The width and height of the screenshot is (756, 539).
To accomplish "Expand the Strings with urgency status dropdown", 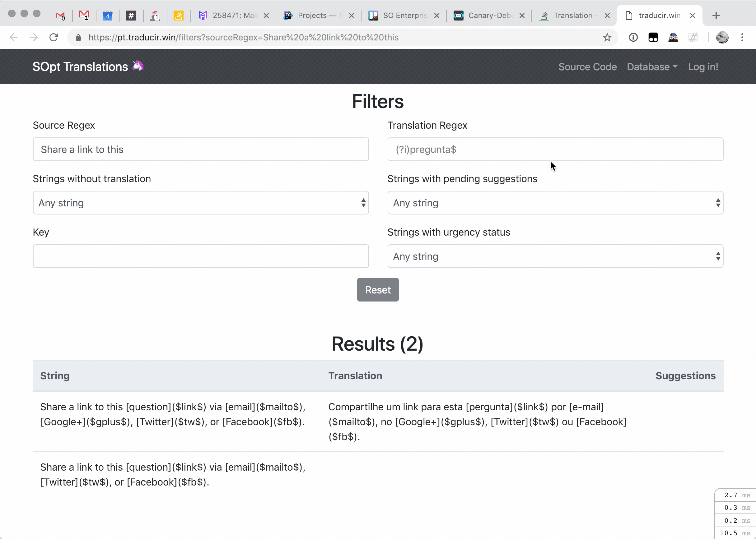I will (555, 256).
